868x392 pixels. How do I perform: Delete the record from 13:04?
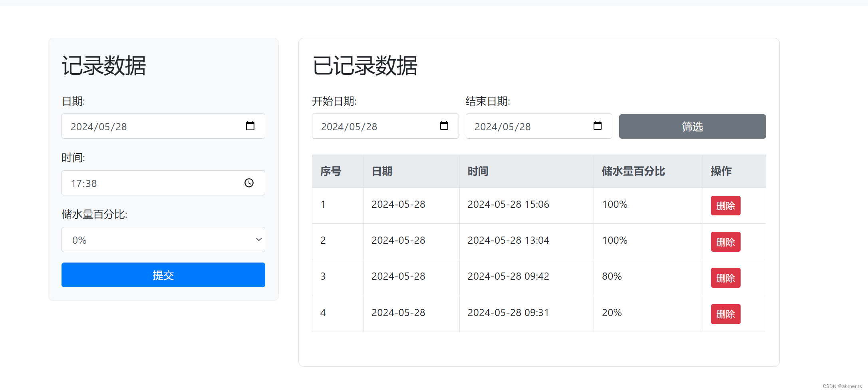coord(725,242)
